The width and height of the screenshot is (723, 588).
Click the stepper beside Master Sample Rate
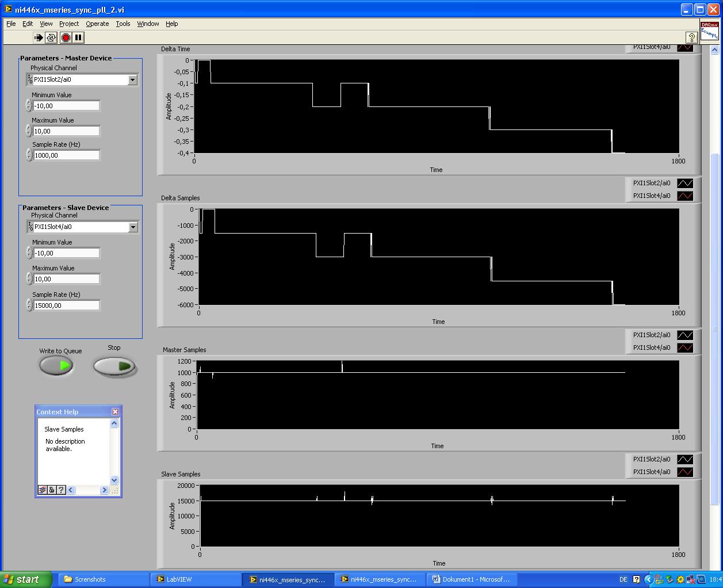29,155
